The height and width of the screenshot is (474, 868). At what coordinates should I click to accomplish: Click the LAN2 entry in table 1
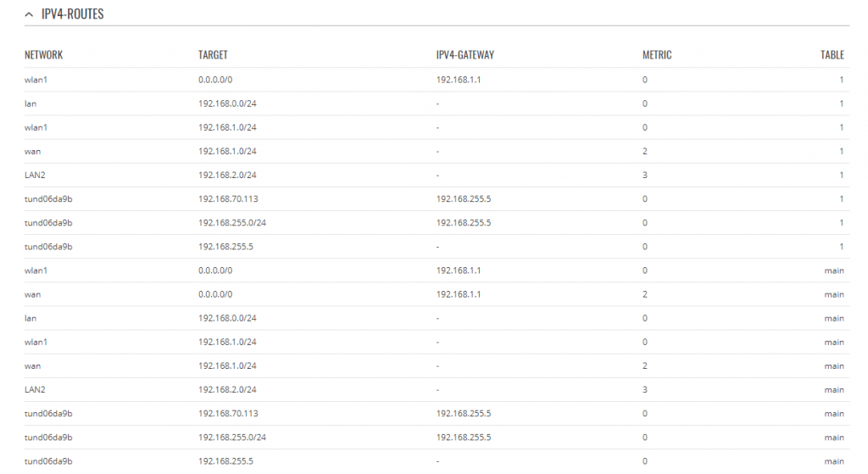pos(35,175)
